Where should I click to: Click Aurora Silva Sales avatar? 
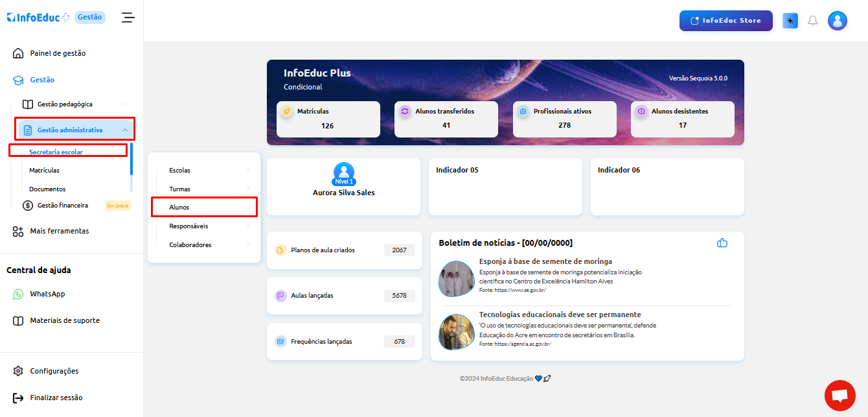(344, 173)
